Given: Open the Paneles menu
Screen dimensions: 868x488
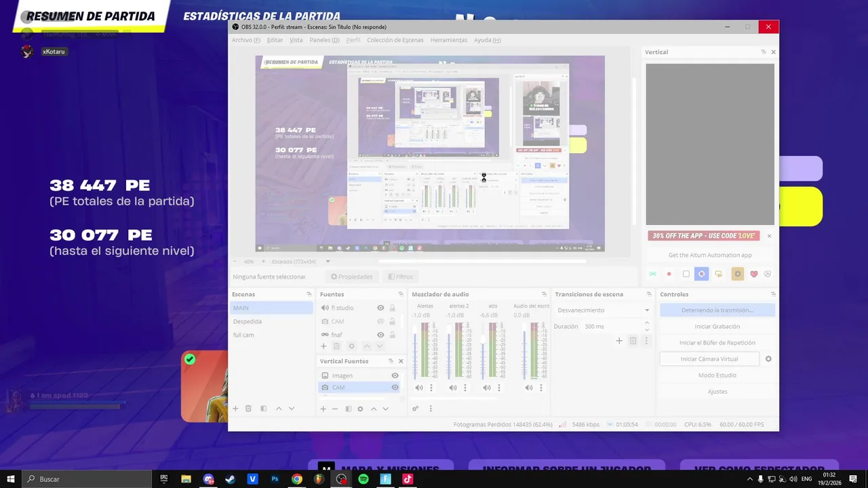Looking at the screenshot, I should (x=324, y=40).
